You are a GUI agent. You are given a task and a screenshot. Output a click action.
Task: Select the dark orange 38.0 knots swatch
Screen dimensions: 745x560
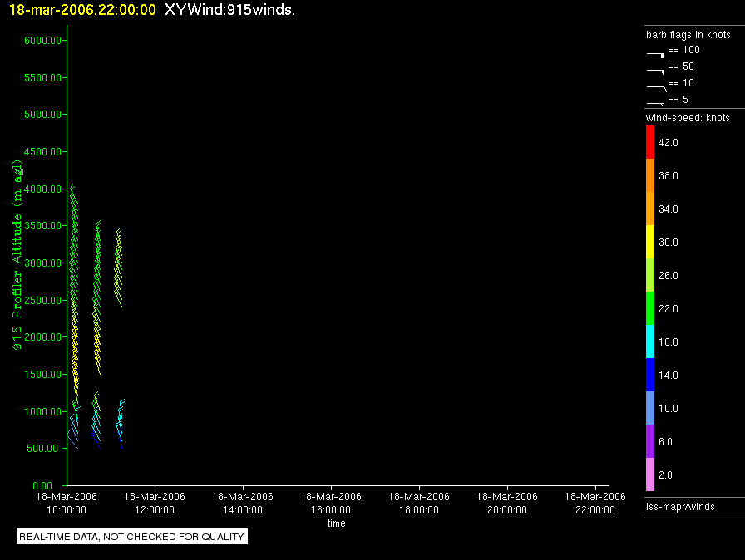pos(650,175)
